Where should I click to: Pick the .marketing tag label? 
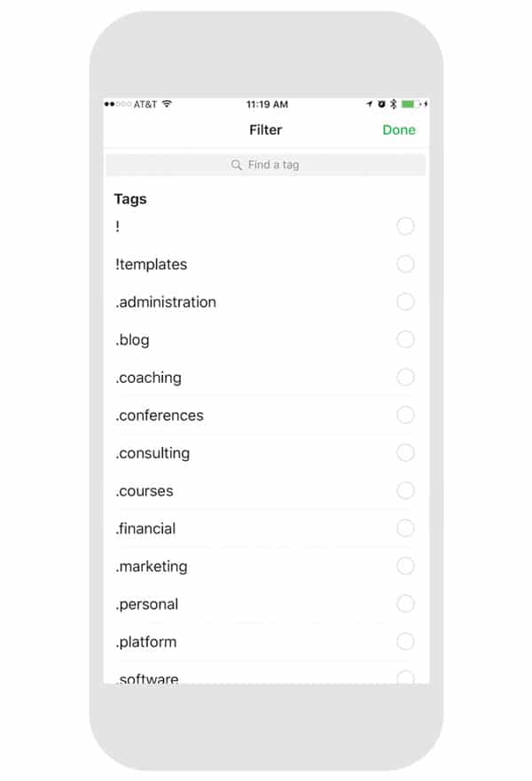point(151,566)
